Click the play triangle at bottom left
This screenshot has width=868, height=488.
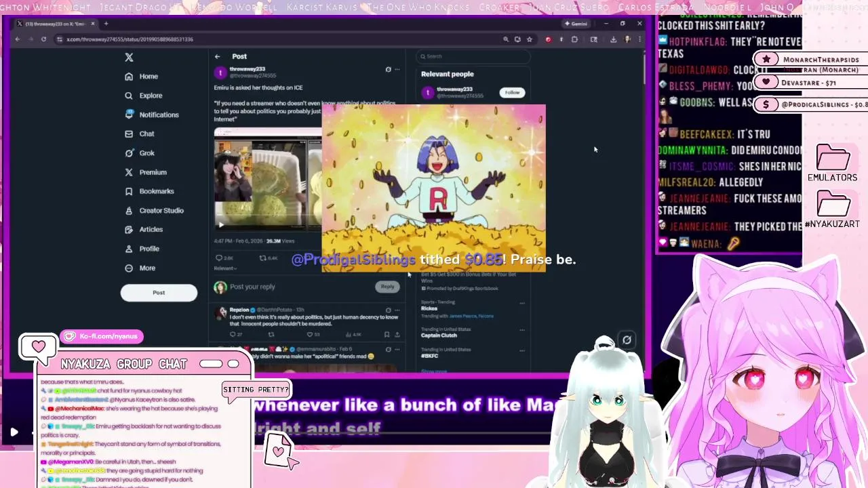(x=14, y=432)
